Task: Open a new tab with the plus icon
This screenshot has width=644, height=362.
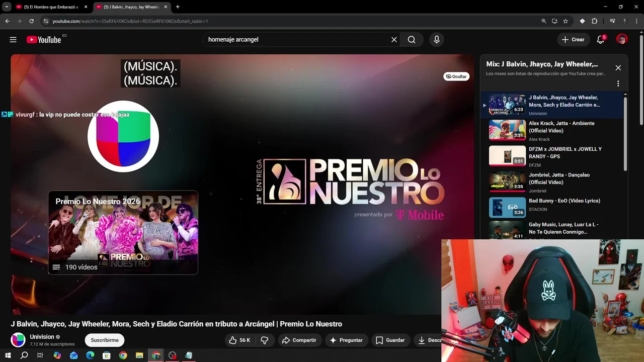Action: [x=178, y=7]
